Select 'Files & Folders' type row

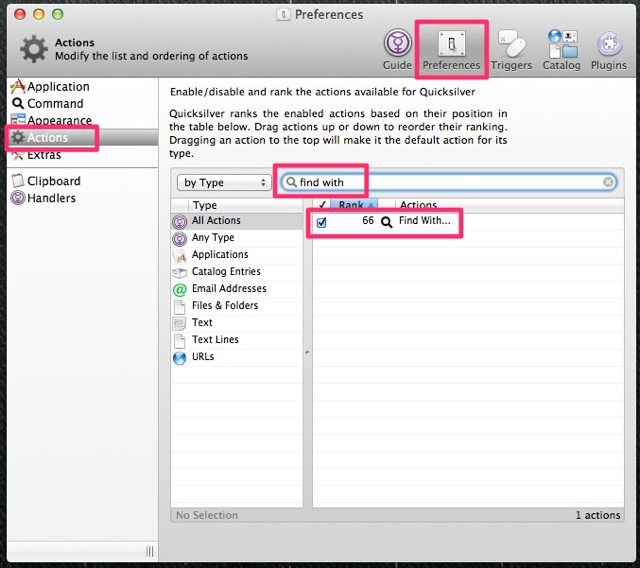[237, 306]
